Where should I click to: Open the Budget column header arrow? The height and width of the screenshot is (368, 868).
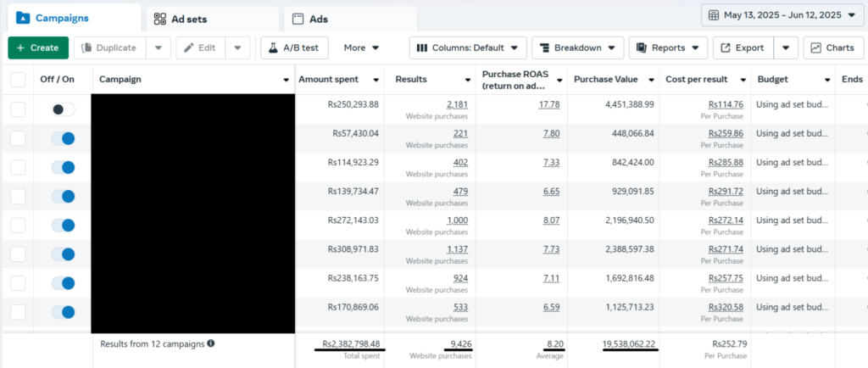[827, 81]
